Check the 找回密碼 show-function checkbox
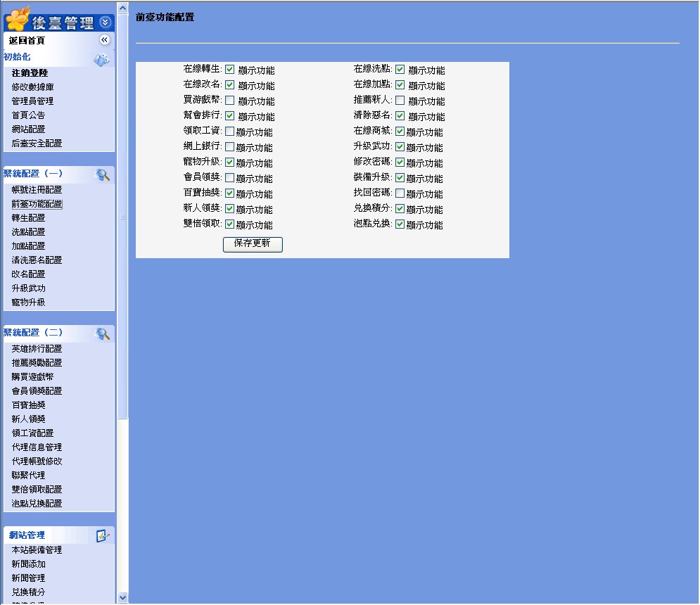 click(400, 193)
